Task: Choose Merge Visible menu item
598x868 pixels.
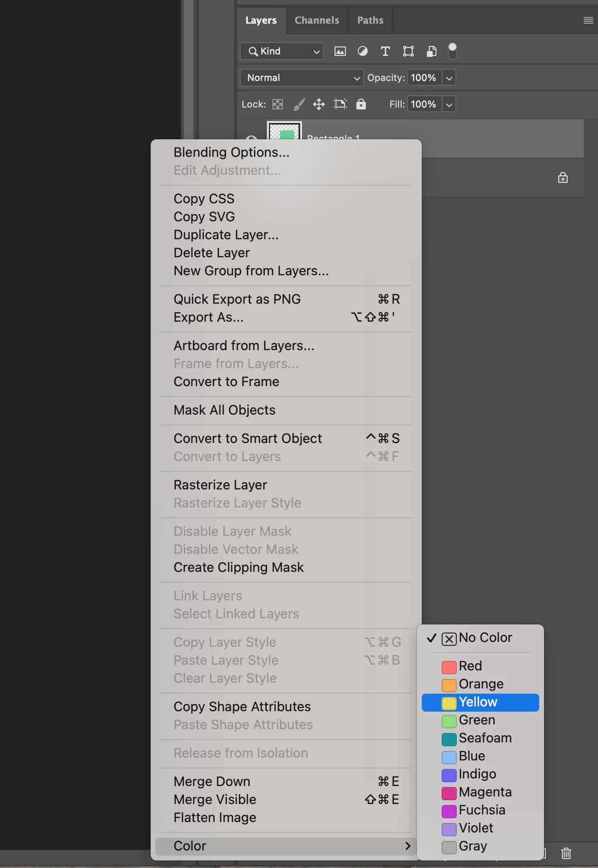Action: (286, 799)
